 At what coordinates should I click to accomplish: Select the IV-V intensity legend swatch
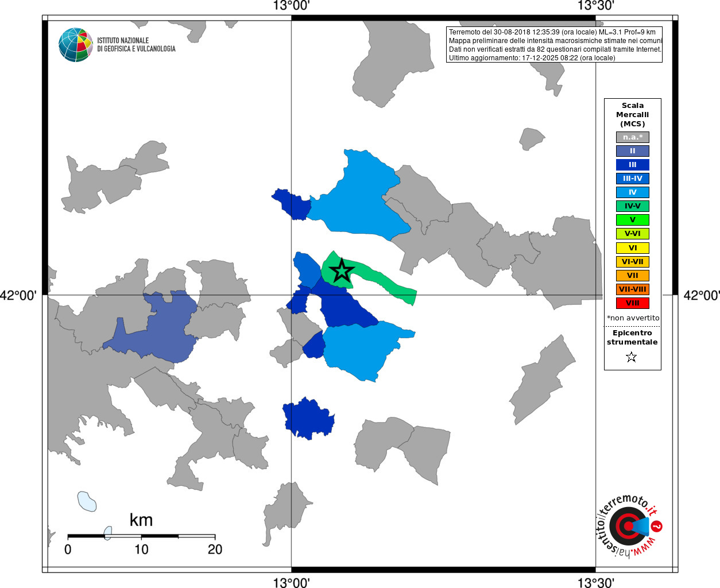633,206
